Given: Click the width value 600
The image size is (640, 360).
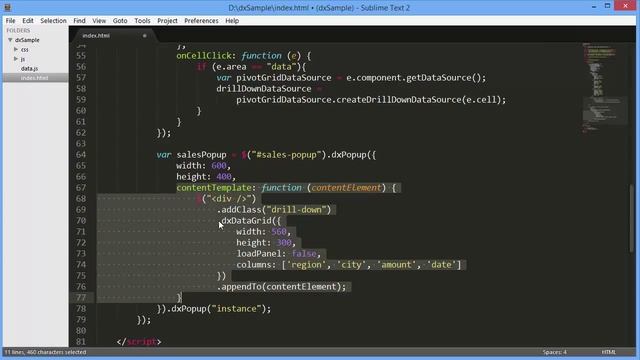Looking at the screenshot, I should [x=219, y=166].
